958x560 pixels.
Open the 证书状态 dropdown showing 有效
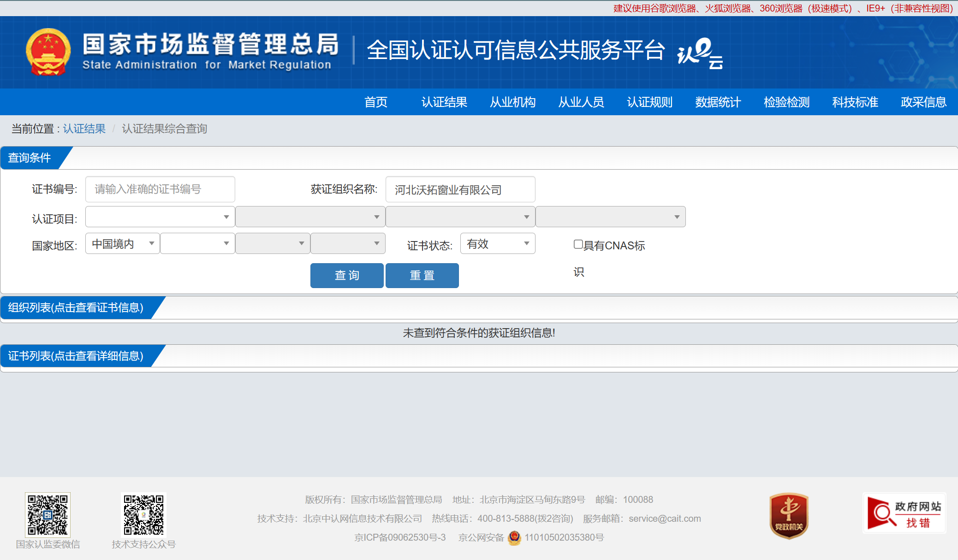tap(498, 243)
